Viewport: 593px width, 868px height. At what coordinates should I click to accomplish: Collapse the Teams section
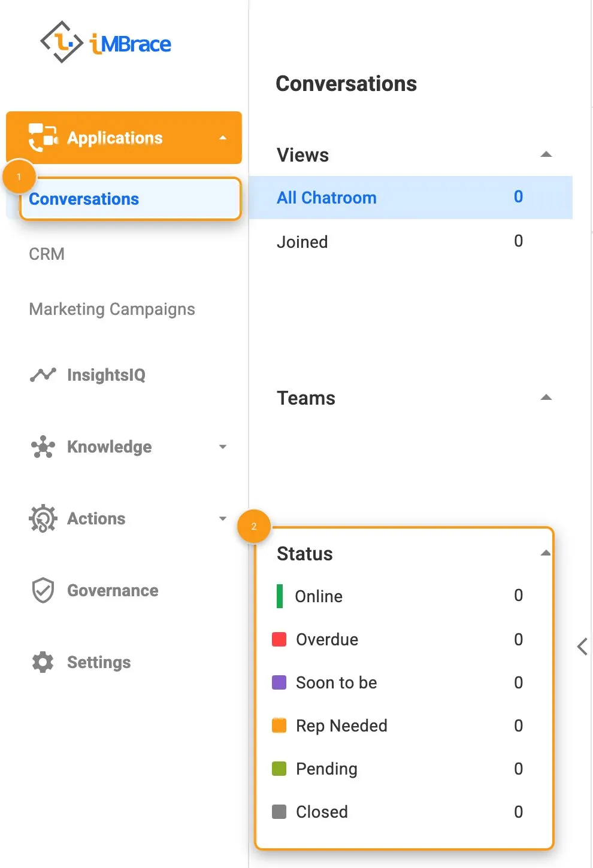click(546, 397)
